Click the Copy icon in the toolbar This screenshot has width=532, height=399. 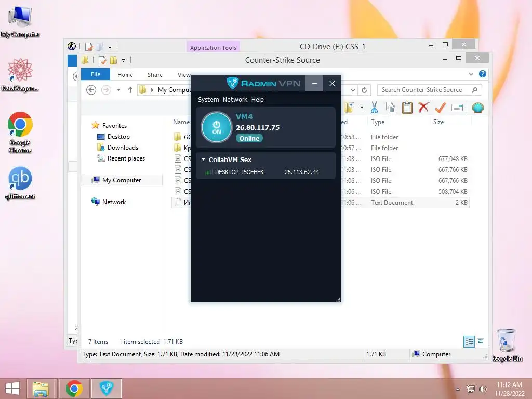pos(391,108)
